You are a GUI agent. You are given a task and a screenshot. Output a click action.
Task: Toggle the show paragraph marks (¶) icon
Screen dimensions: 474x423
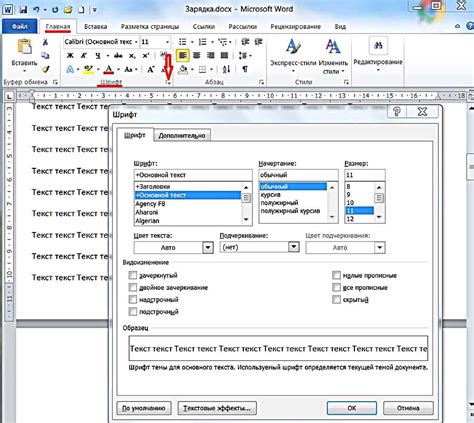(245, 69)
